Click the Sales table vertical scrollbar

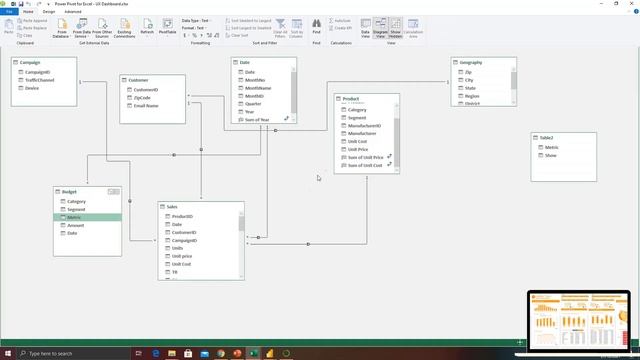242,244
